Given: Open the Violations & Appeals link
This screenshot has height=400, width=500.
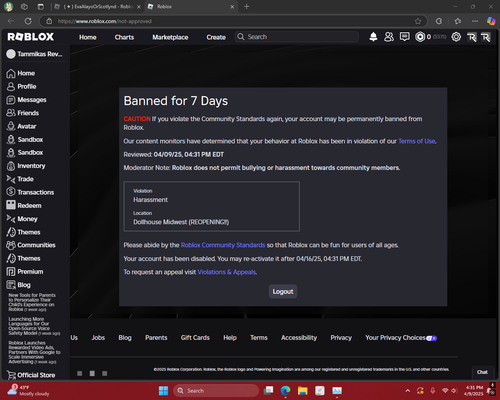Looking at the screenshot, I should [227, 272].
